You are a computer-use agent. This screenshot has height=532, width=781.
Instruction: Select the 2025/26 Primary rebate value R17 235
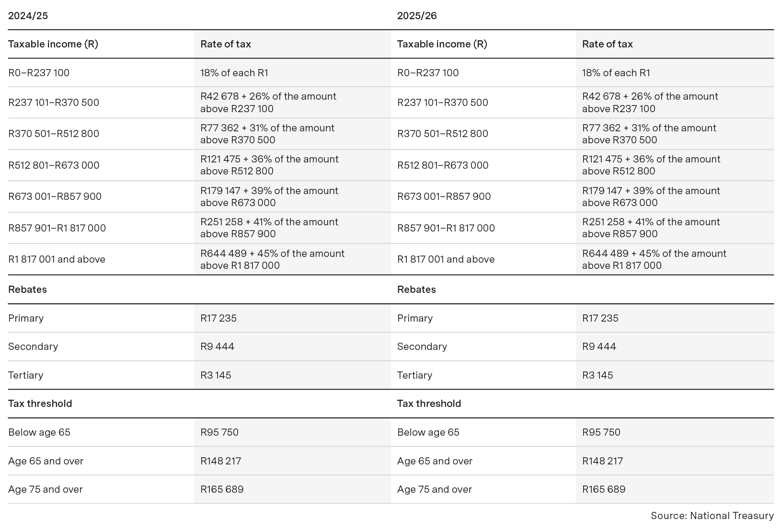click(600, 318)
